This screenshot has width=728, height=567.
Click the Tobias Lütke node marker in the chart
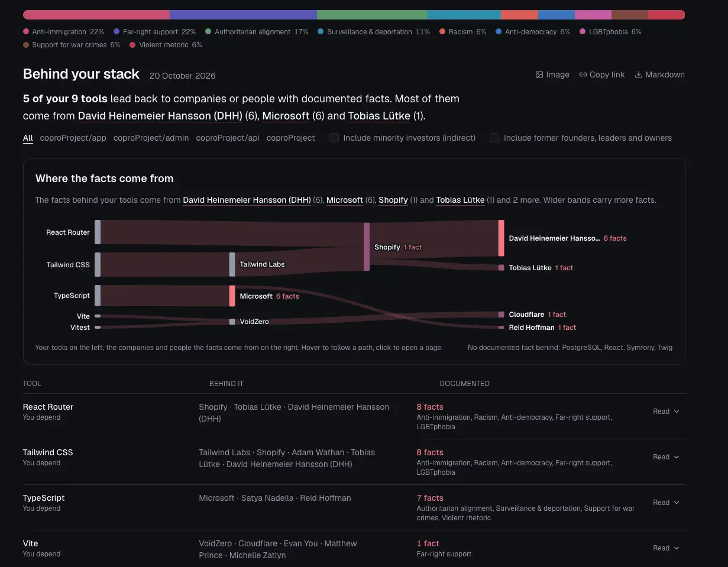click(x=501, y=268)
